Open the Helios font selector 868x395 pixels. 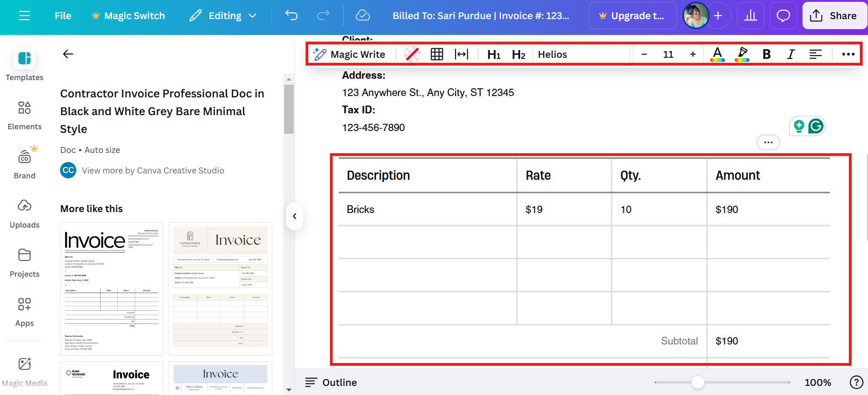(581, 55)
